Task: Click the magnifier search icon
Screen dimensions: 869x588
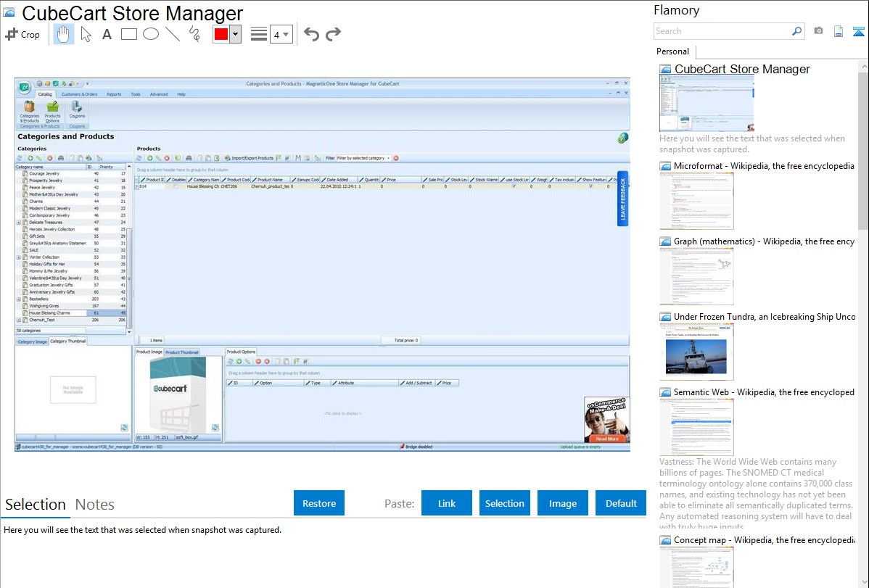Action: pyautogui.click(x=797, y=31)
